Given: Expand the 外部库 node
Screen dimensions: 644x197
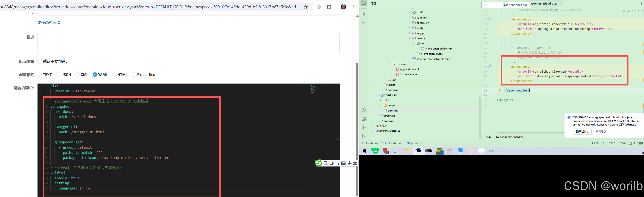Looking at the screenshot, I should (372, 126).
